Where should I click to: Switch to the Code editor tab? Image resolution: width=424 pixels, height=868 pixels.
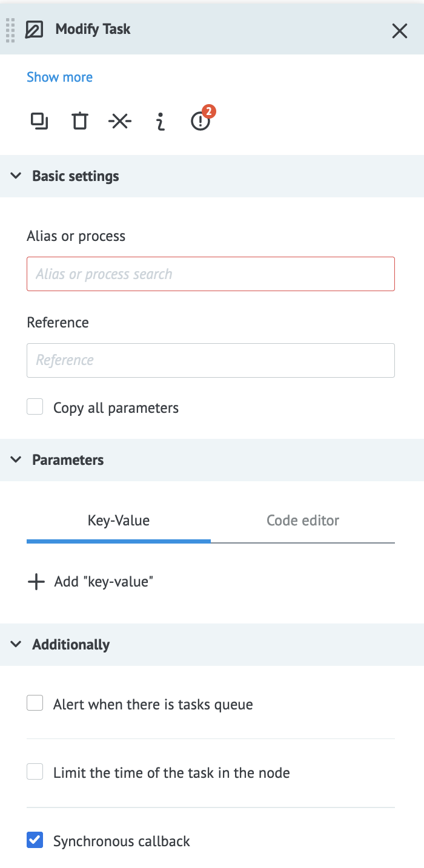[303, 521]
